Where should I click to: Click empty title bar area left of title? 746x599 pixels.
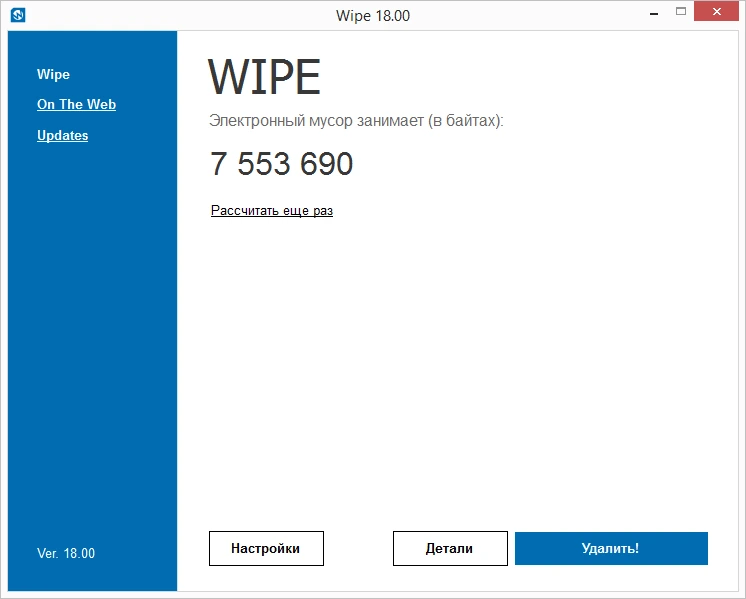pyautogui.click(x=181, y=15)
